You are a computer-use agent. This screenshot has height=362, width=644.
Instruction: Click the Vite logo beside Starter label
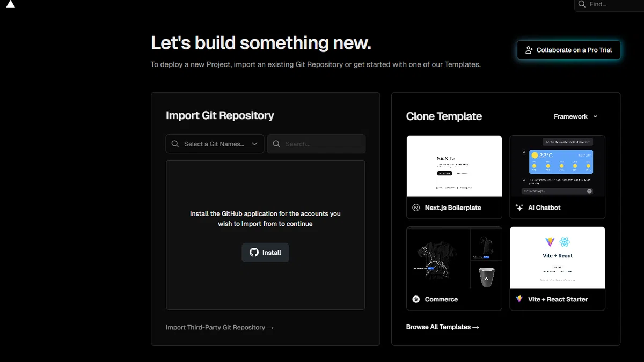(x=519, y=299)
